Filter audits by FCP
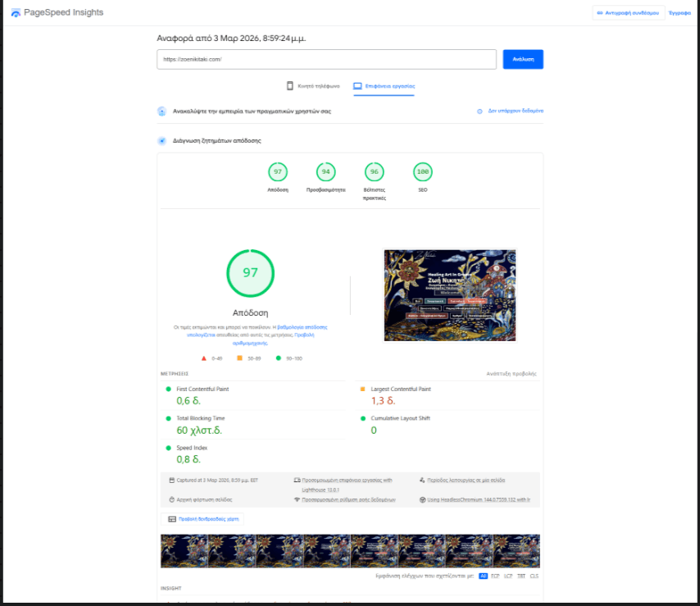This screenshot has width=700, height=606. (495, 576)
